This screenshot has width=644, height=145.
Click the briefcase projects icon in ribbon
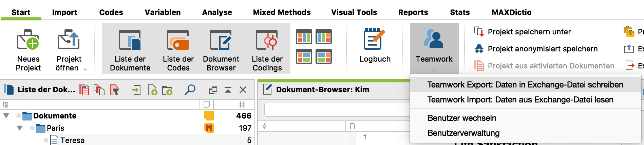pos(629,31)
